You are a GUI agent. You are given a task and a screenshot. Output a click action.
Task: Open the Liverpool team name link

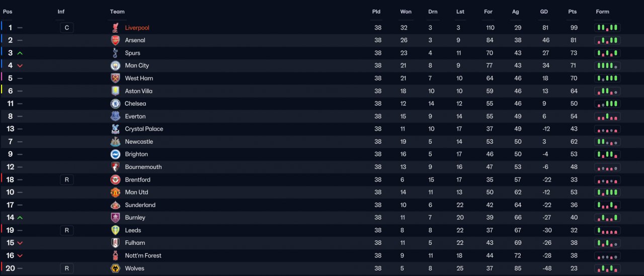[x=137, y=28]
